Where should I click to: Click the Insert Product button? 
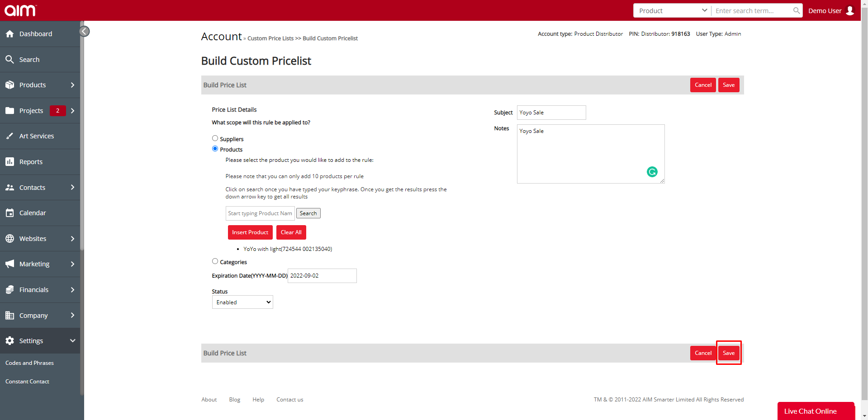[250, 232]
